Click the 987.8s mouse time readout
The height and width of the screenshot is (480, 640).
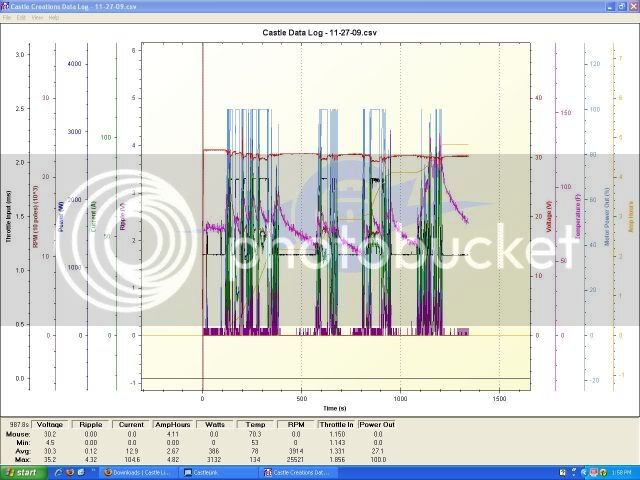tap(18, 424)
